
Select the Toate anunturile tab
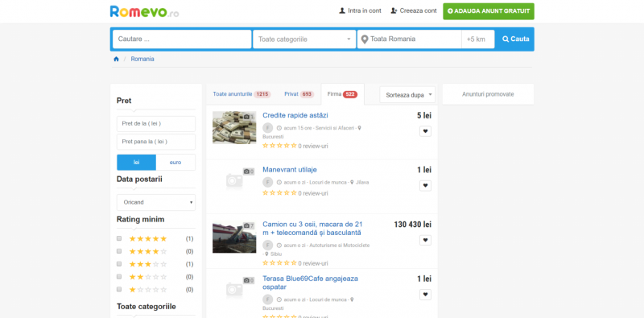coord(242,94)
